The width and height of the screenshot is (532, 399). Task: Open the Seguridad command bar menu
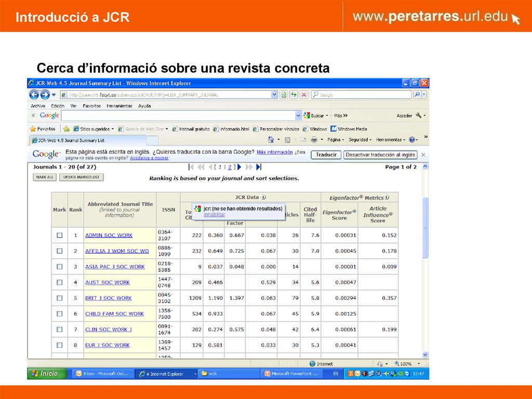pos(360,139)
